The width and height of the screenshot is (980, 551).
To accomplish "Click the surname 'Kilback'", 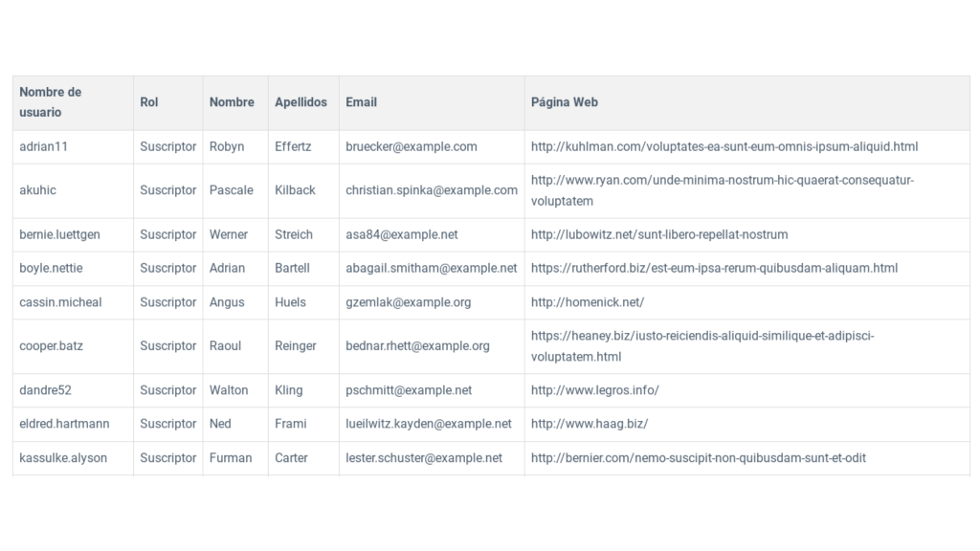I will [295, 190].
